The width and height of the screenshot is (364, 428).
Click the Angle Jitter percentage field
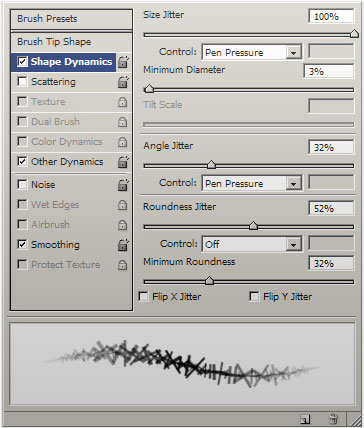click(x=331, y=147)
